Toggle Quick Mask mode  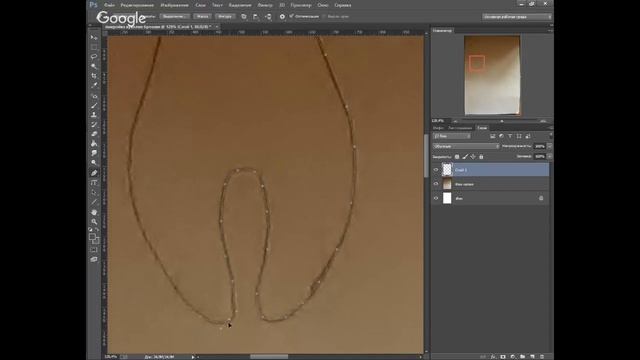coord(94,249)
